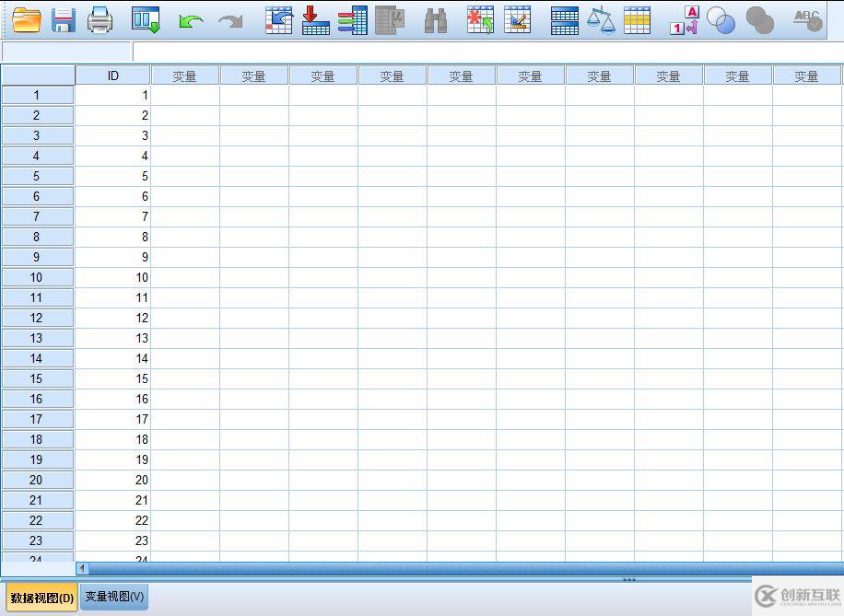The width and height of the screenshot is (844, 616).
Task: Find data with binoculars icon
Action: tap(436, 21)
